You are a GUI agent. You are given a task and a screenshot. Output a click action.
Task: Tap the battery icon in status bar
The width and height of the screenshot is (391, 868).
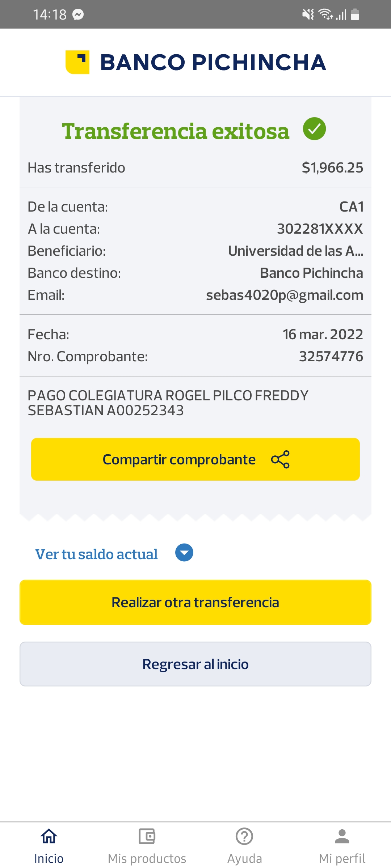pyautogui.click(x=355, y=14)
